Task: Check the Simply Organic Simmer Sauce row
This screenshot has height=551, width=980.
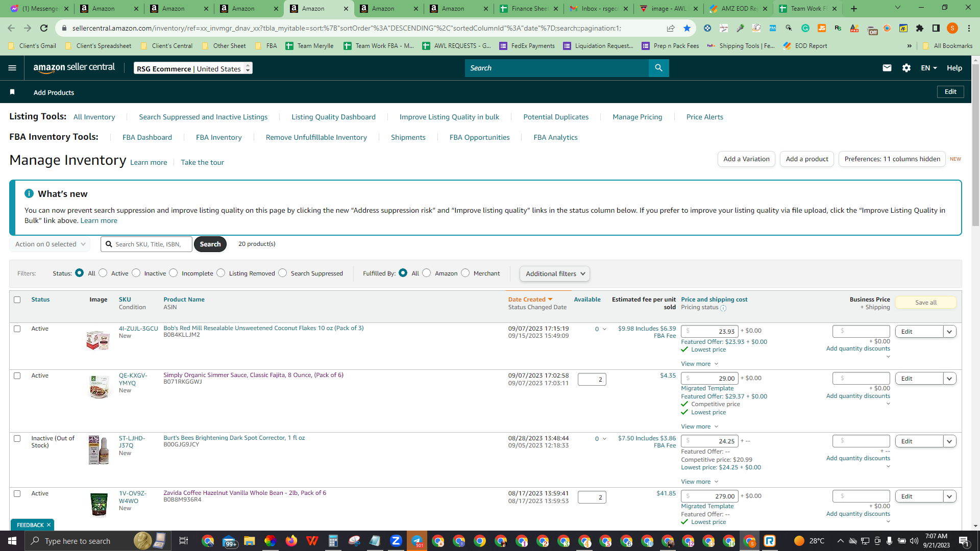Action: 17,375
